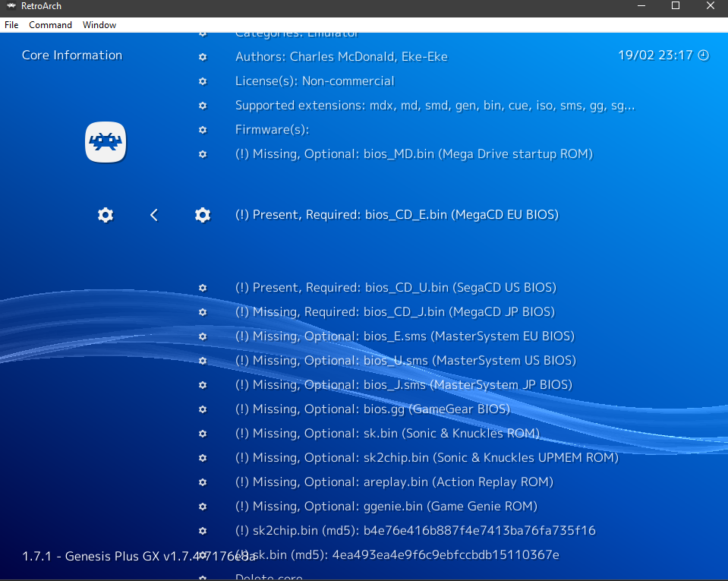The width and height of the screenshot is (728, 581).
Task: Click the RetroArch title bar app icon
Action: point(11,6)
